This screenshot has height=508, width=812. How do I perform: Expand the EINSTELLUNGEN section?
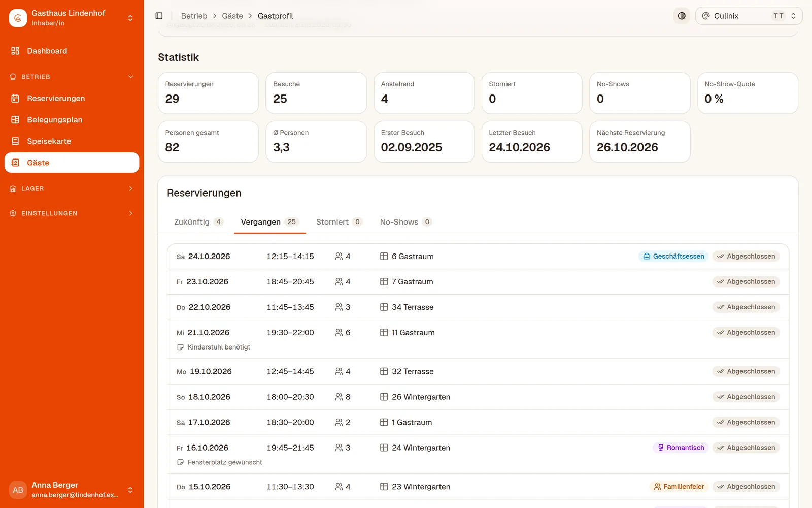coord(72,213)
